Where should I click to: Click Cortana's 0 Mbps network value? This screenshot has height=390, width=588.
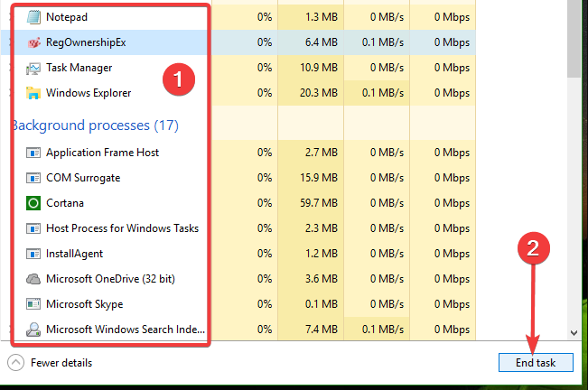[452, 203]
